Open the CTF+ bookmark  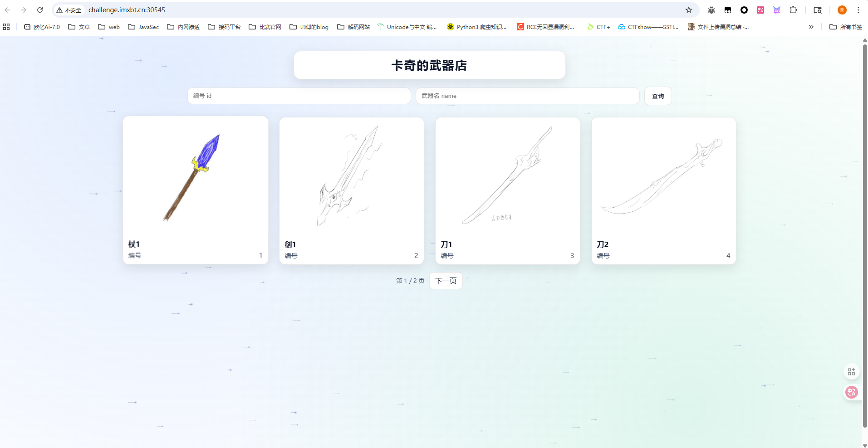598,27
